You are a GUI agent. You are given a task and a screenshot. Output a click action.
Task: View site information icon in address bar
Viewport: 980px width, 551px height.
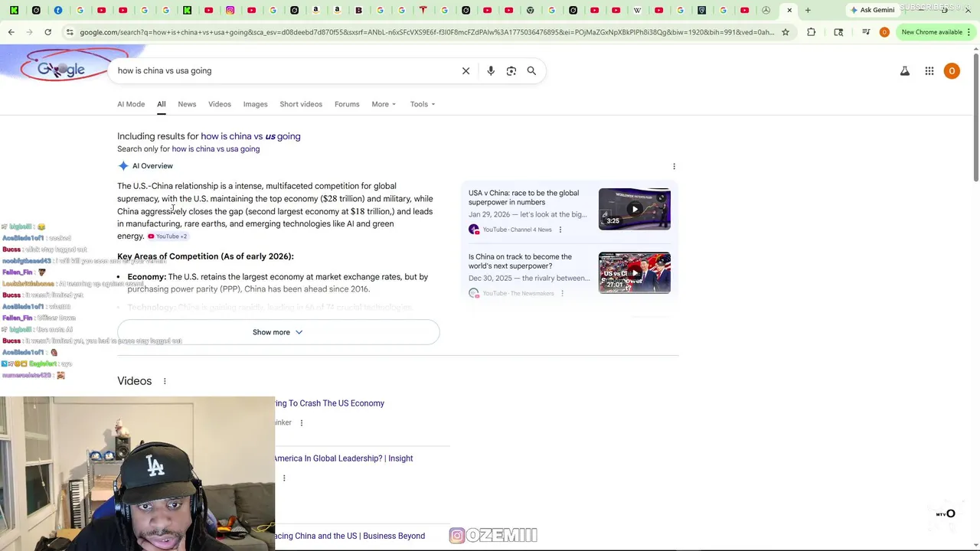click(70, 32)
